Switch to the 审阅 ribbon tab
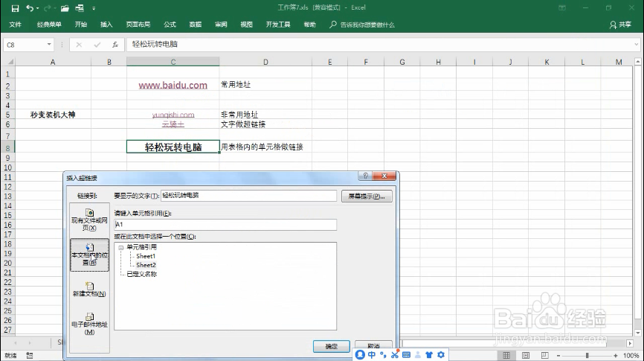 [x=221, y=25]
